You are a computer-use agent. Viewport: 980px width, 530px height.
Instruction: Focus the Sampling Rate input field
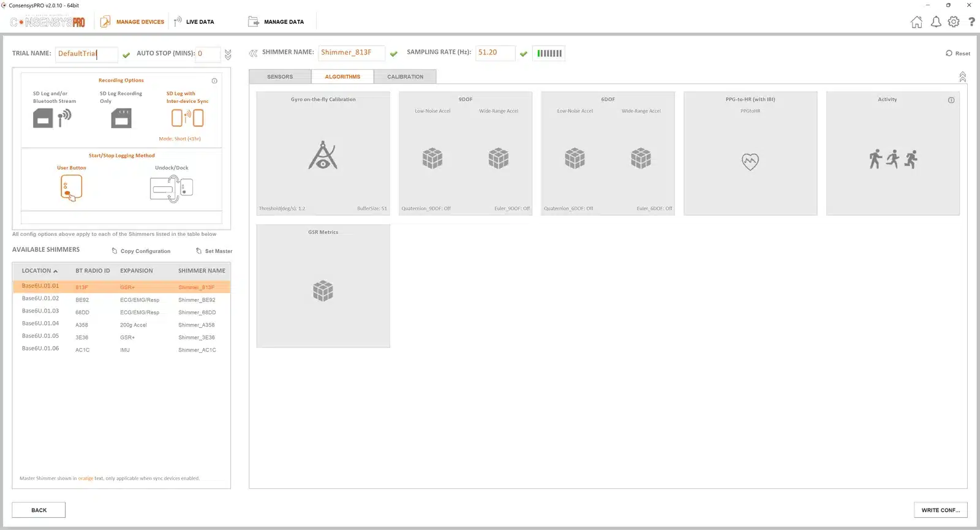tap(495, 53)
